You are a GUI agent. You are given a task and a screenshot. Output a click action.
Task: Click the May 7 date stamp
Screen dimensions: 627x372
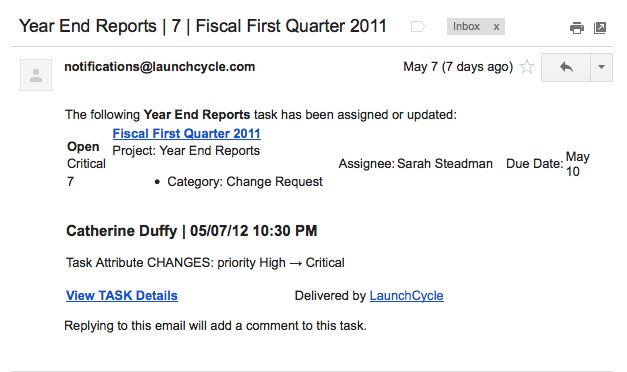coord(458,66)
